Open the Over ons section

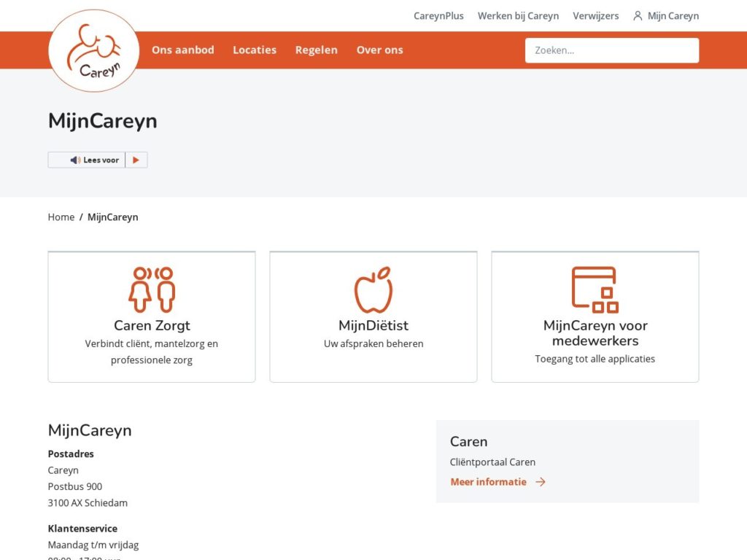pyautogui.click(x=379, y=50)
